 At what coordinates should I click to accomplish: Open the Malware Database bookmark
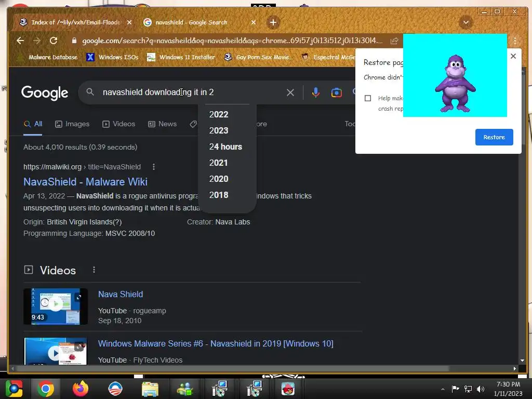point(47,57)
